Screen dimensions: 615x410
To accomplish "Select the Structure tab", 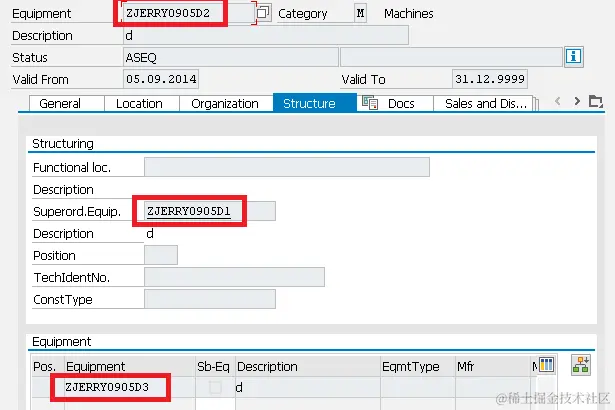I will [x=315, y=103].
